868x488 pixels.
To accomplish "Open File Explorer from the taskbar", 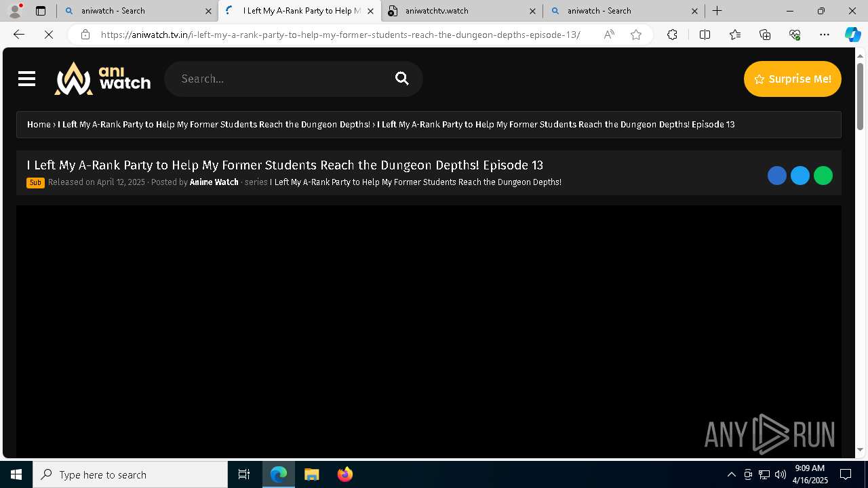I will 311,474.
